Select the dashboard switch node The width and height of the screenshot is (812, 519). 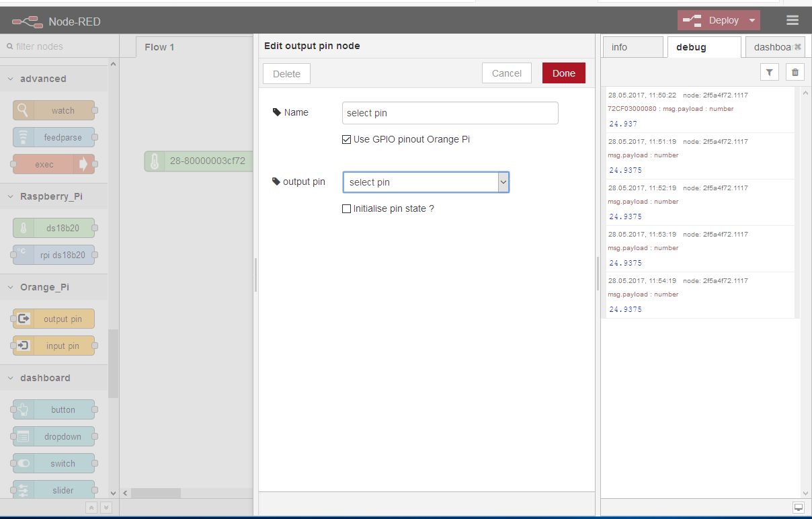click(54, 463)
